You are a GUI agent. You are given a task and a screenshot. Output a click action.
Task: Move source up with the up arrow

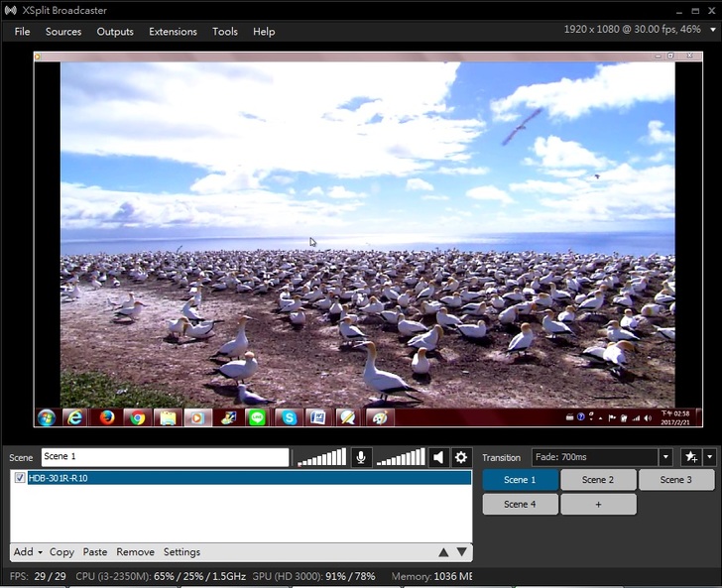coord(443,552)
